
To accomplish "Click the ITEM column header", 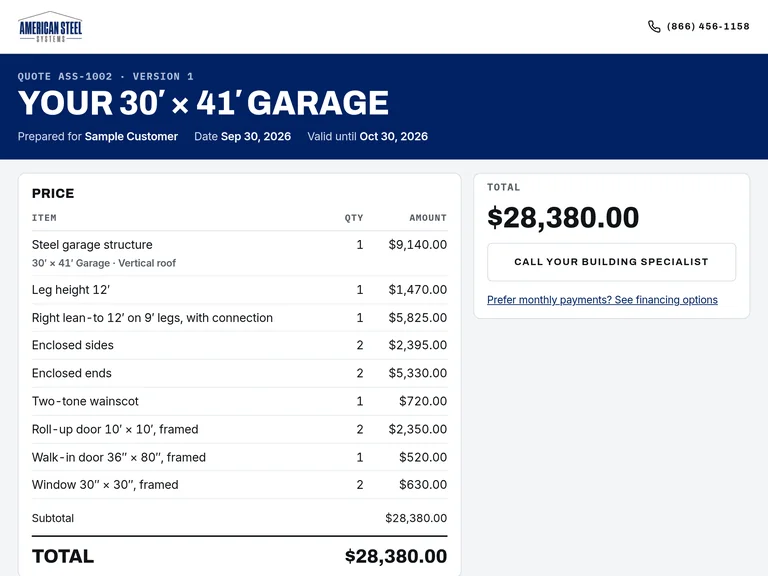I will [x=44, y=217].
